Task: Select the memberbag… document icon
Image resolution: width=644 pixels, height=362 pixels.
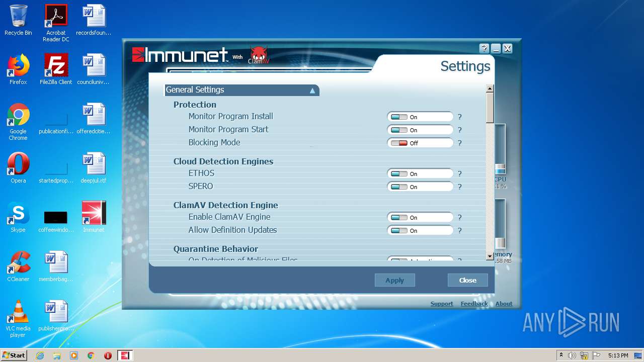Action: coord(56,266)
